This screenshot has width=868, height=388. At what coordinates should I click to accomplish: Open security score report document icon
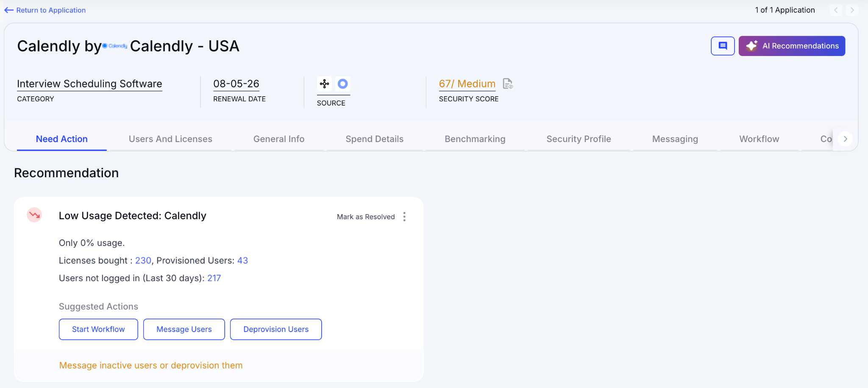pyautogui.click(x=508, y=84)
